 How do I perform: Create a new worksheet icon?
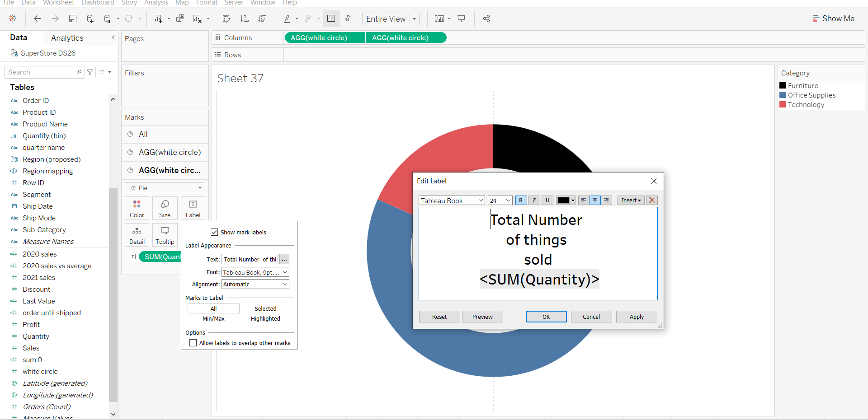158,19
